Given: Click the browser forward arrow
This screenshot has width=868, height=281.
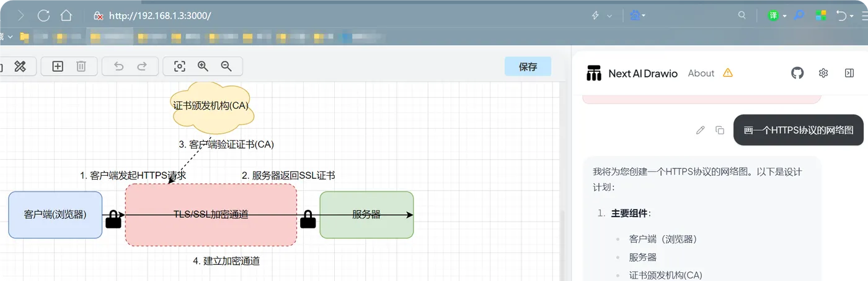Looking at the screenshot, I should pyautogui.click(x=20, y=15).
